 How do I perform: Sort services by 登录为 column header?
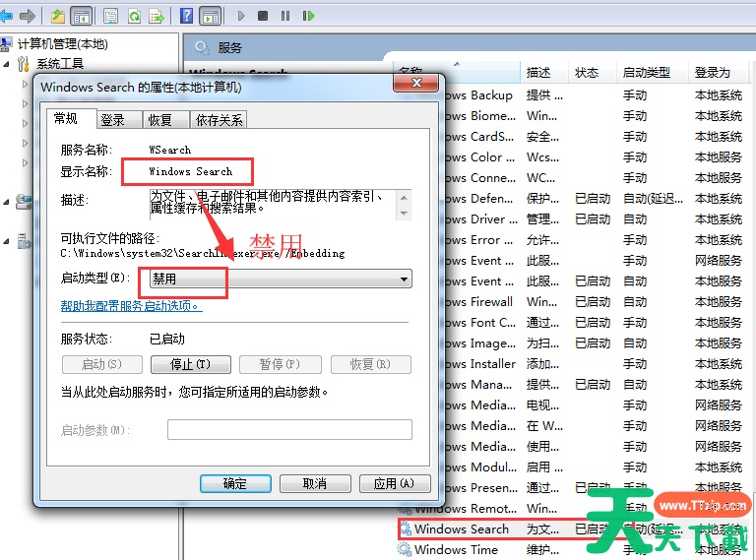pyautogui.click(x=718, y=72)
